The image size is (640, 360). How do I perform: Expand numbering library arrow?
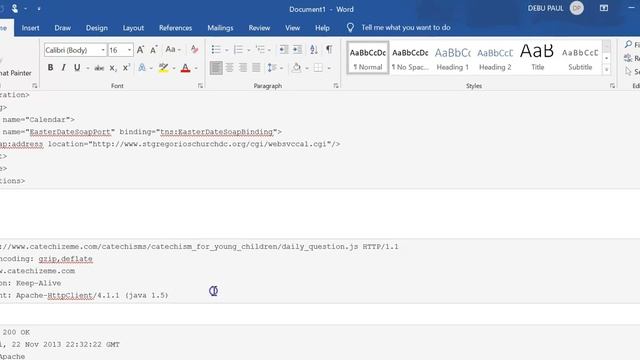click(x=249, y=50)
